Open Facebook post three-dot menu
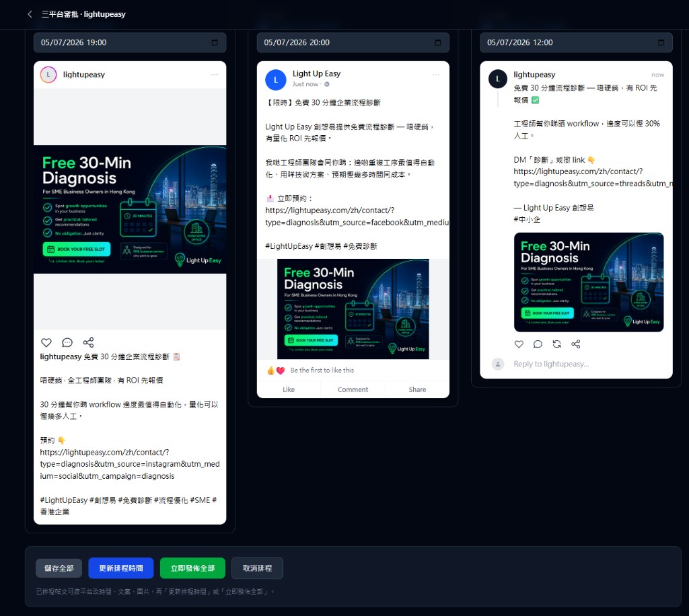689x616 pixels. (435, 75)
